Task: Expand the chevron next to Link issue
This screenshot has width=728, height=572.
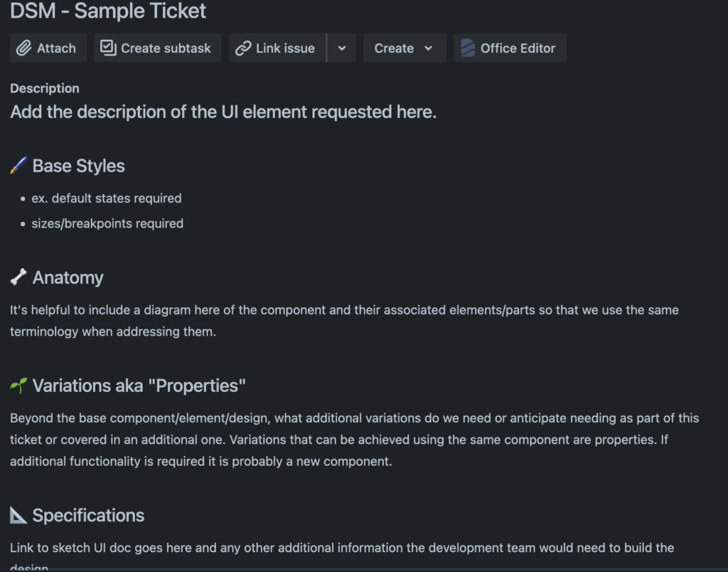Action: pyautogui.click(x=342, y=48)
